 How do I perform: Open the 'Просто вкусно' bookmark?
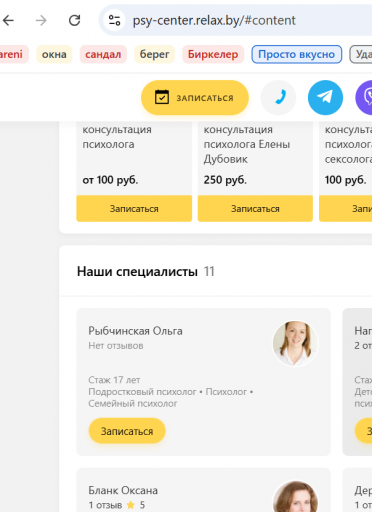coord(296,54)
